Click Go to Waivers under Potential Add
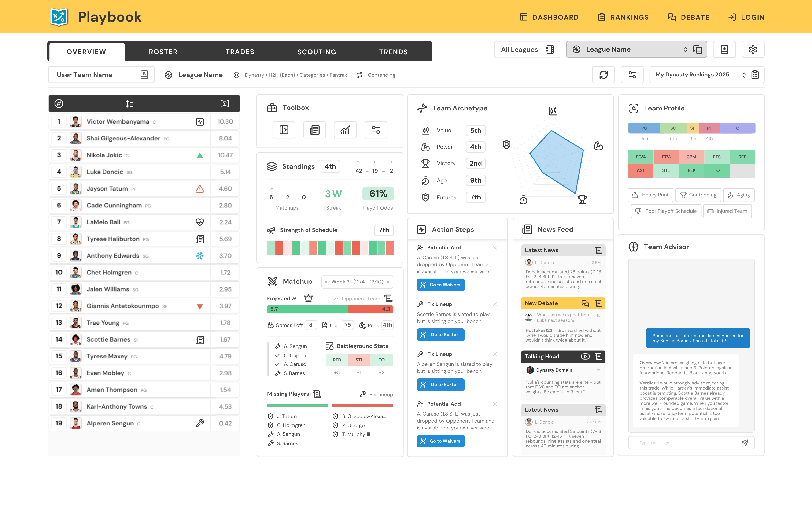 [440, 285]
